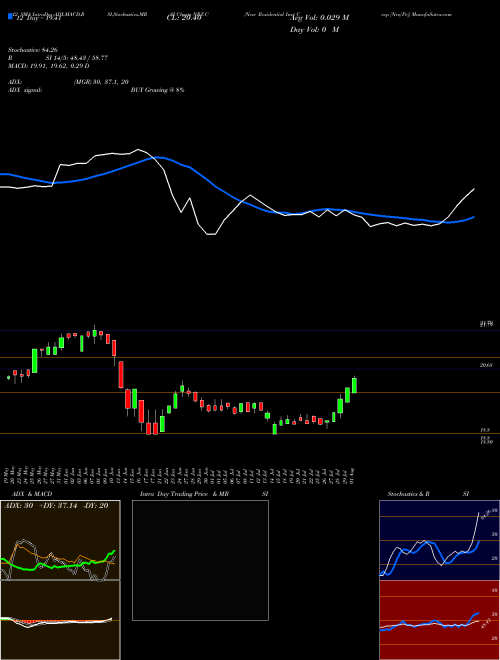Image resolution: width=500 pixels, height=660 pixels.
Task: Click the last green candlestick for 01 Aug
Action: [354, 385]
